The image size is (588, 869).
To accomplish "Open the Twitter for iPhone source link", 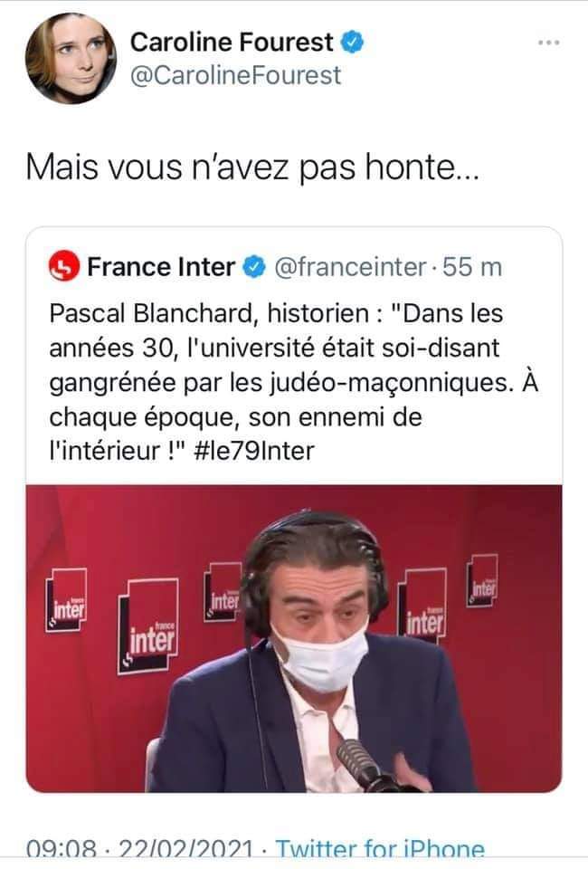I will [380, 849].
